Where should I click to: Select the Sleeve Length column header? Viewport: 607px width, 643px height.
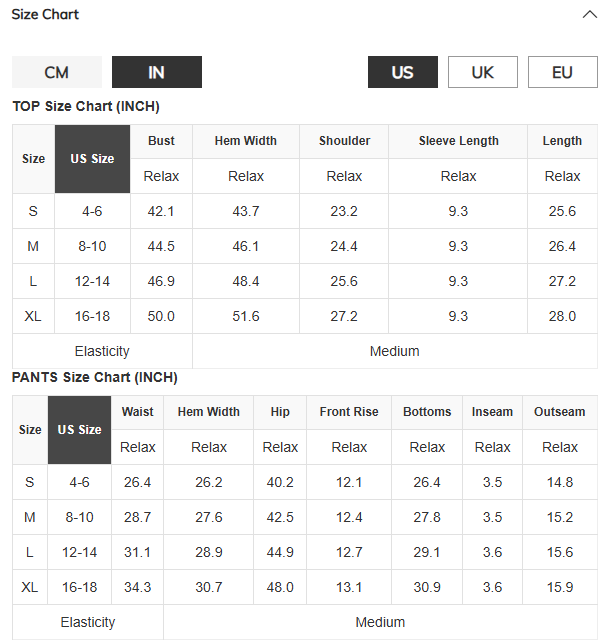pyautogui.click(x=458, y=141)
